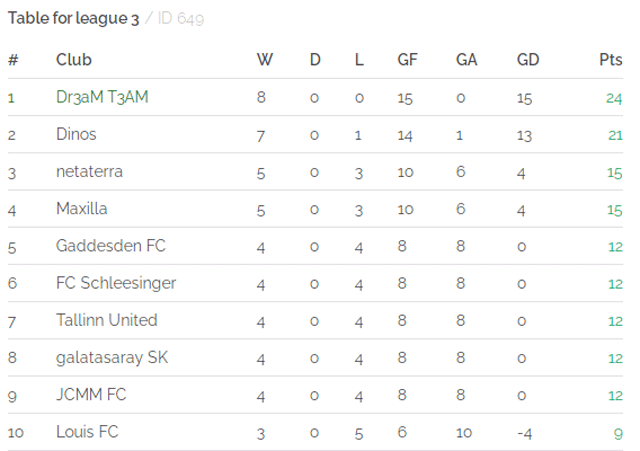Open galatasaray SK club page

coord(112,358)
